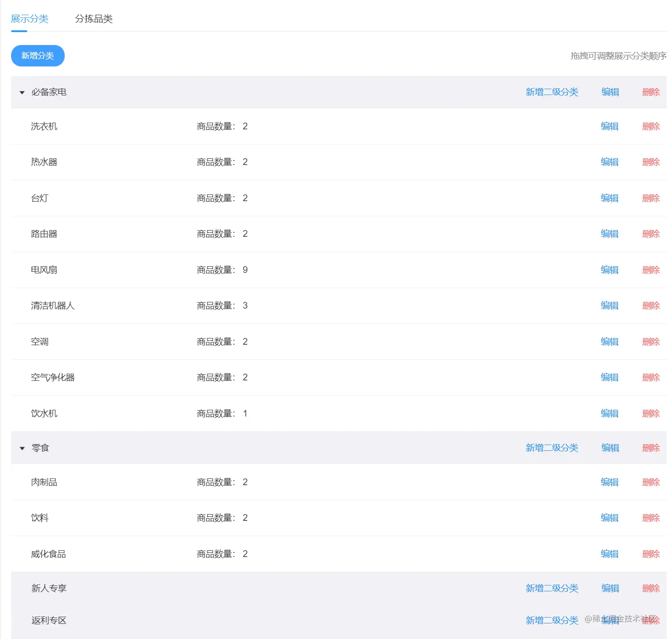The height and width of the screenshot is (639, 672).
Task: Click the 空调 row name
Action: [39, 342]
